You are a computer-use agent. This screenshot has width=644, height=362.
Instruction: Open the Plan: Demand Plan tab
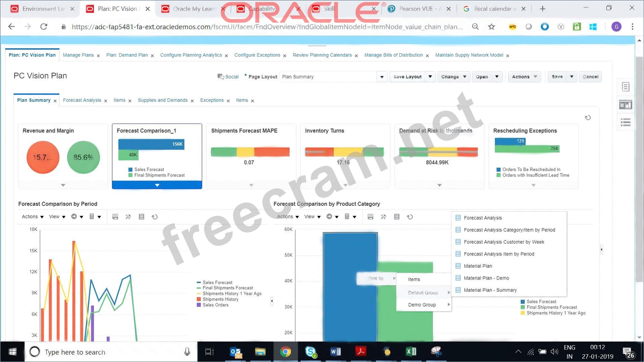(x=127, y=55)
